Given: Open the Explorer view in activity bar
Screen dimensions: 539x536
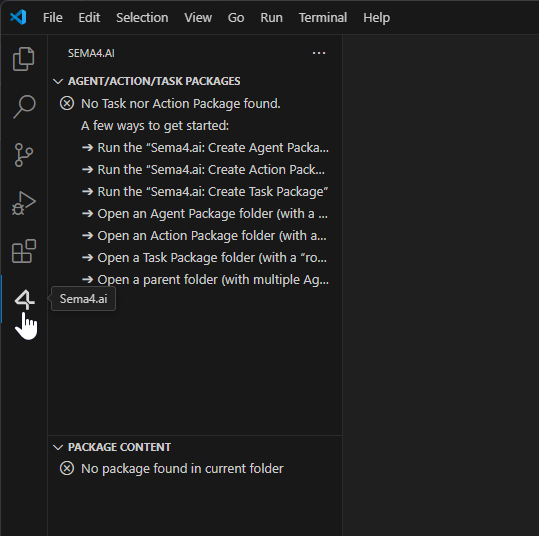Looking at the screenshot, I should click(23, 59).
